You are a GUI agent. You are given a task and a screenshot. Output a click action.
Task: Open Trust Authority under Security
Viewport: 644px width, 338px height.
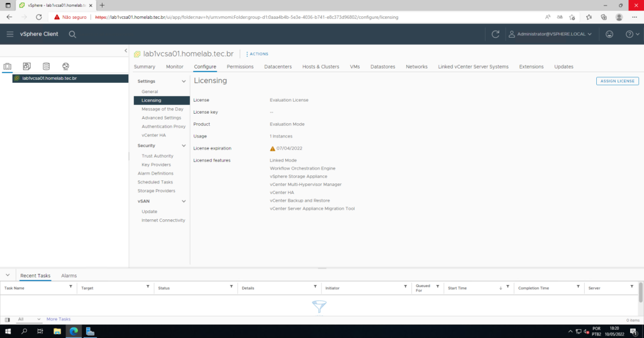[157, 156]
